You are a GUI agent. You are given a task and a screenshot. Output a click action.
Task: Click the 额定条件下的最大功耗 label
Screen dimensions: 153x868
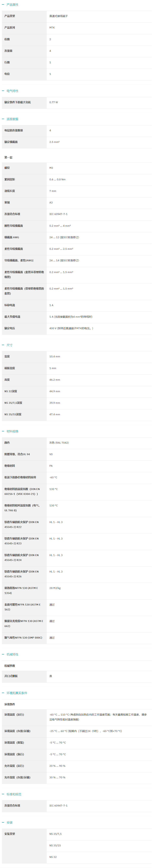18,102
